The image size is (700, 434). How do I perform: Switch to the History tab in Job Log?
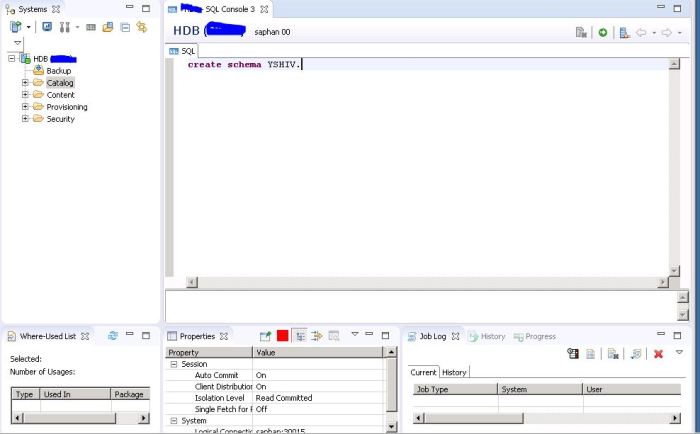tap(455, 372)
